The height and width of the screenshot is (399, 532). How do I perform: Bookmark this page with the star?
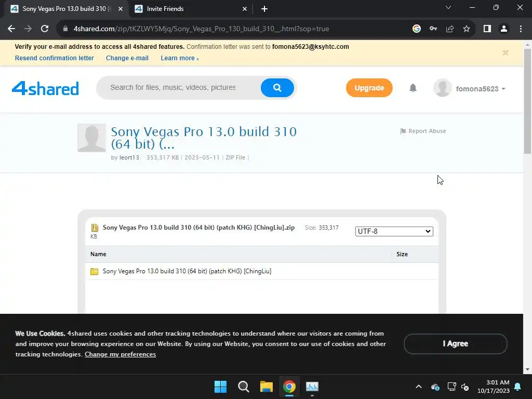(x=467, y=29)
